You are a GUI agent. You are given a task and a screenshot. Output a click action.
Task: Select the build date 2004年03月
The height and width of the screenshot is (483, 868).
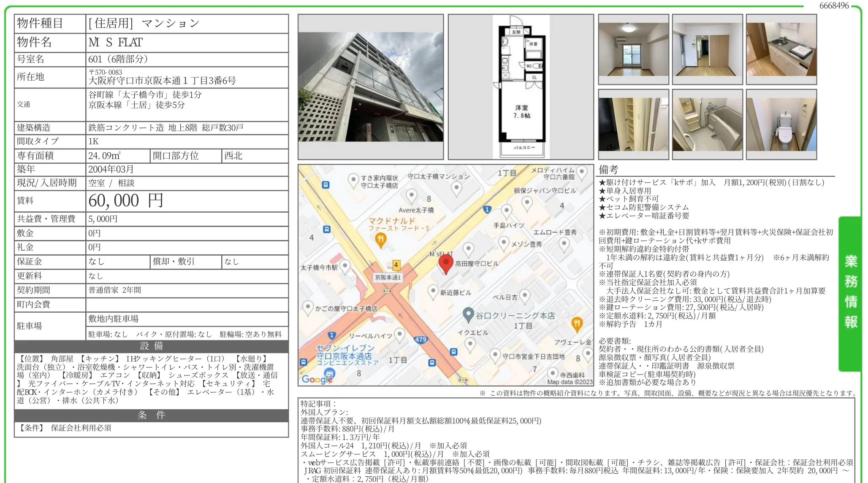point(111,169)
